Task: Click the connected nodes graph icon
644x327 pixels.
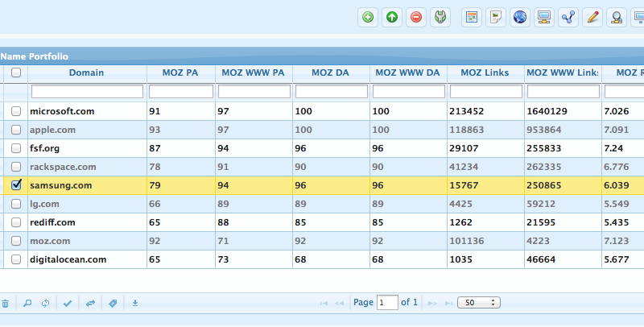Action: point(568,17)
